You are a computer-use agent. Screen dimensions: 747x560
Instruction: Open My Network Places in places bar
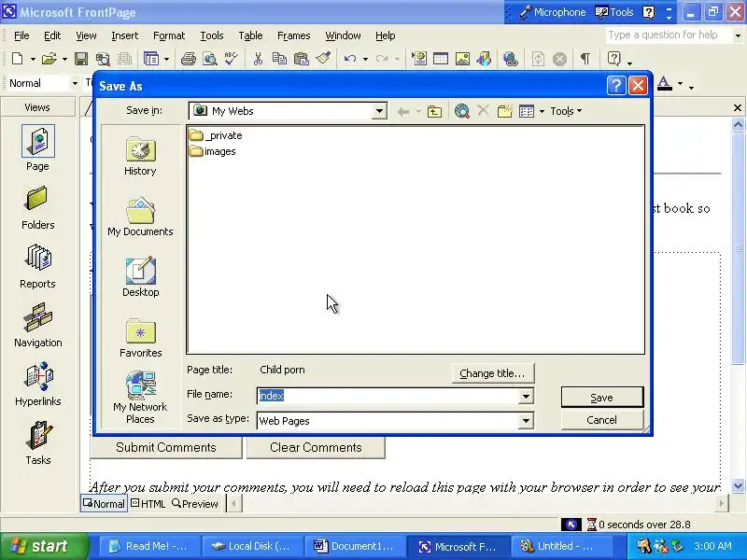click(x=140, y=399)
